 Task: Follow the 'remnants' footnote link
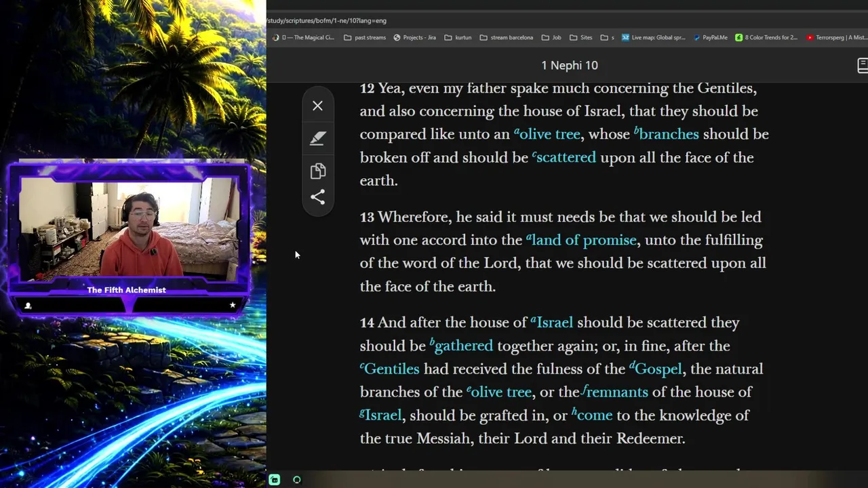[x=614, y=392]
